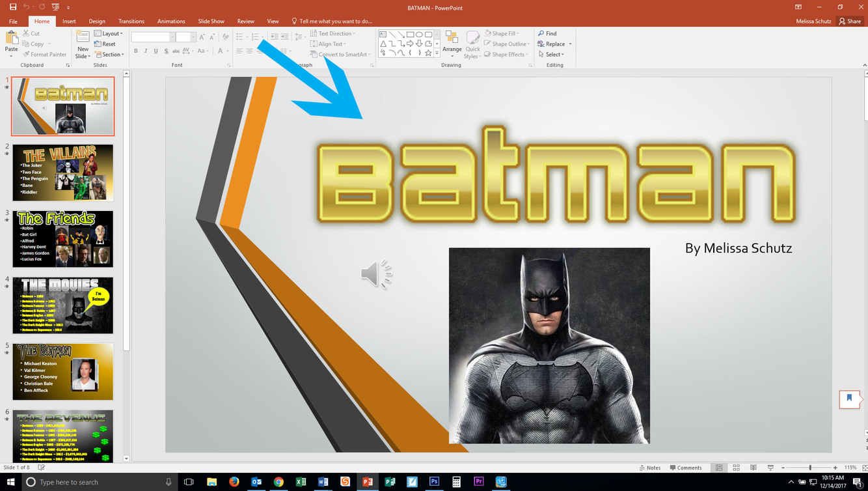This screenshot has height=491, width=868.
Task: Click the 115% zoom level
Action: [x=850, y=468]
